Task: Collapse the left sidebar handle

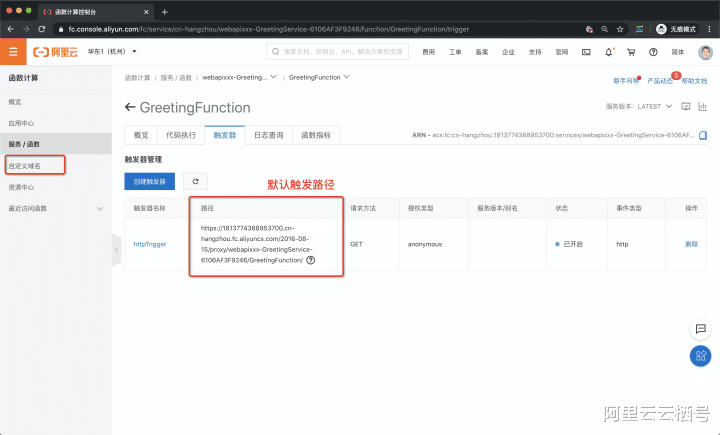Action: coord(117,250)
